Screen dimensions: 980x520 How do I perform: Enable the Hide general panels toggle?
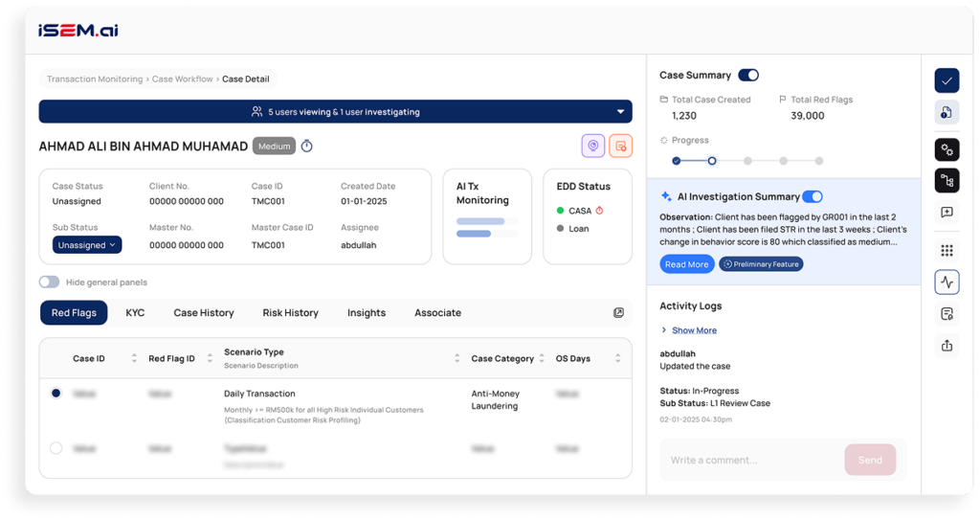(49, 283)
